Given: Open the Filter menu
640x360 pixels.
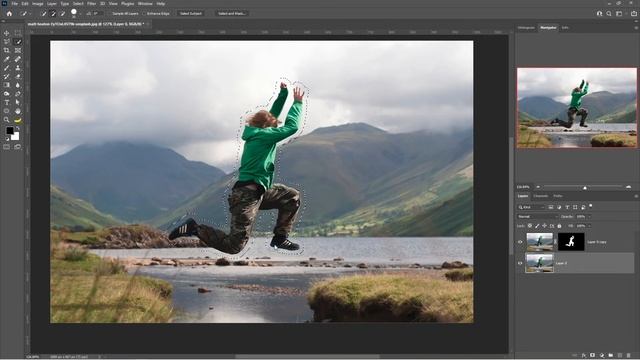Looking at the screenshot, I should point(91,4).
